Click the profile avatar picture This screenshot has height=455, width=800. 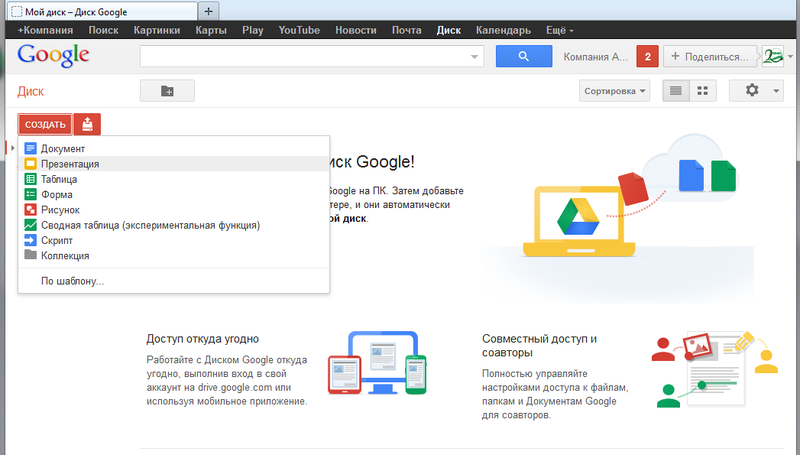[772, 56]
